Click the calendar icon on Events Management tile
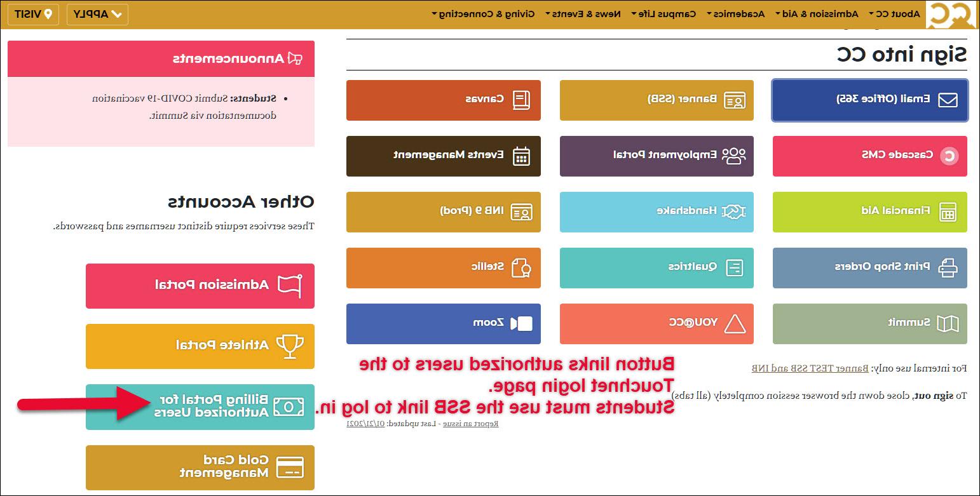 pos(521,156)
